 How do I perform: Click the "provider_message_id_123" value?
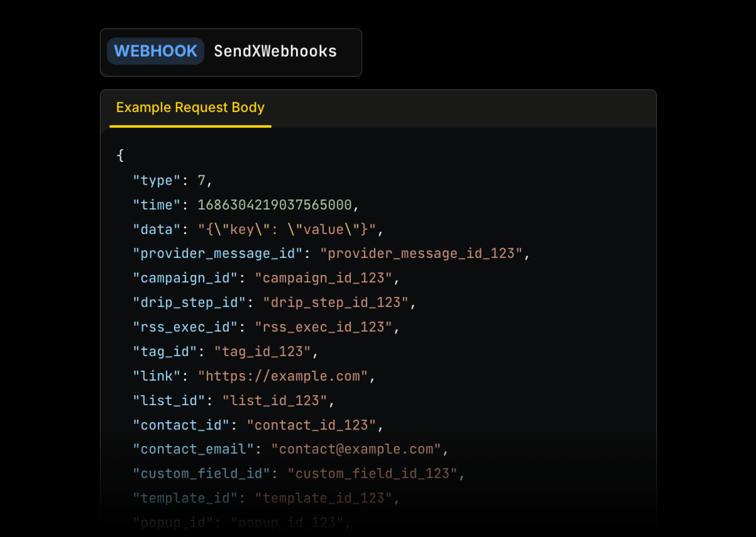(421, 254)
